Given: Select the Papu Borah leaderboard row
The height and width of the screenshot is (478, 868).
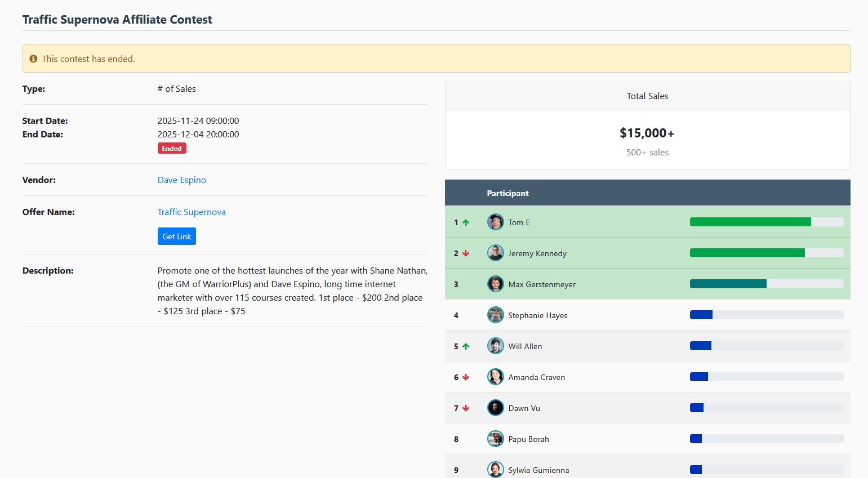Looking at the screenshot, I should [x=620, y=439].
